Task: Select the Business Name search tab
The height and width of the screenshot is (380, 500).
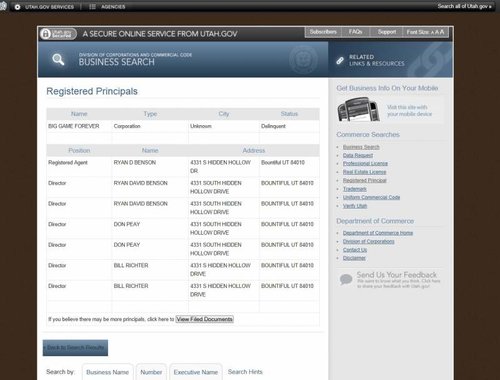Action: pyautogui.click(x=107, y=372)
